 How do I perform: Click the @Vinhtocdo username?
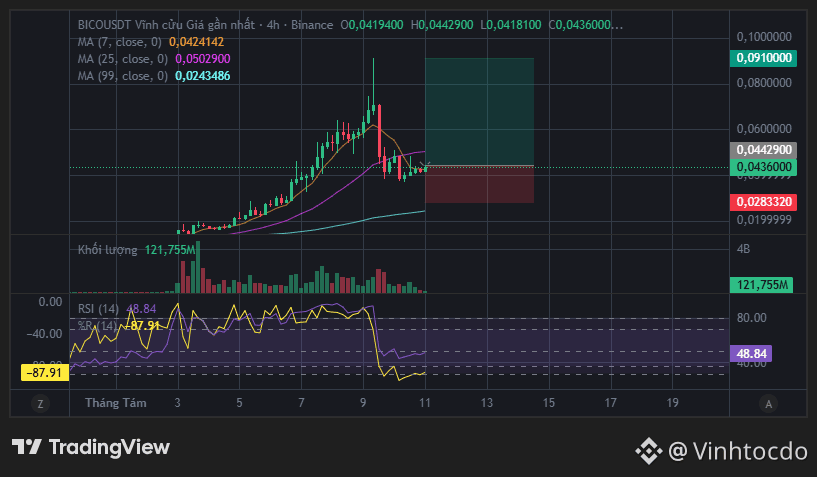click(x=738, y=450)
